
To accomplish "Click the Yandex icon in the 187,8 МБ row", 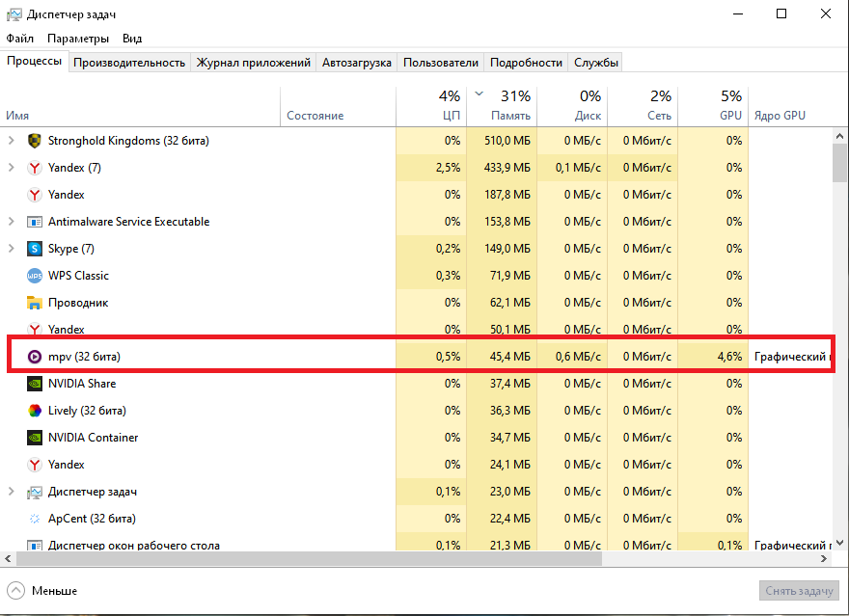I will click(x=35, y=195).
